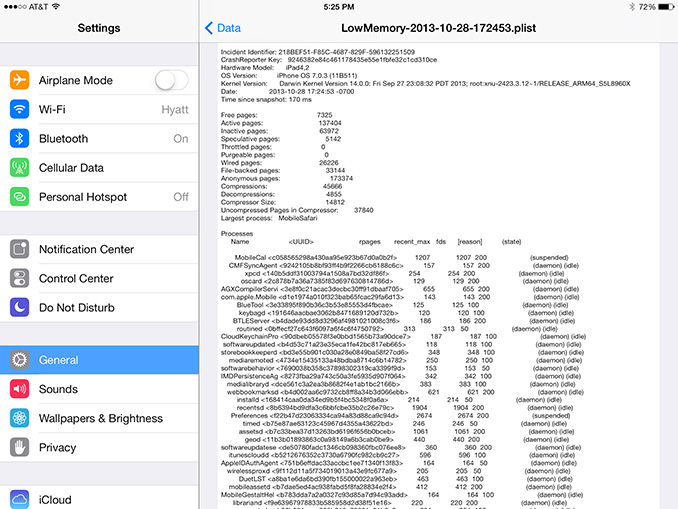
Task: Open Do Not Disturb settings
Action: 99,307
